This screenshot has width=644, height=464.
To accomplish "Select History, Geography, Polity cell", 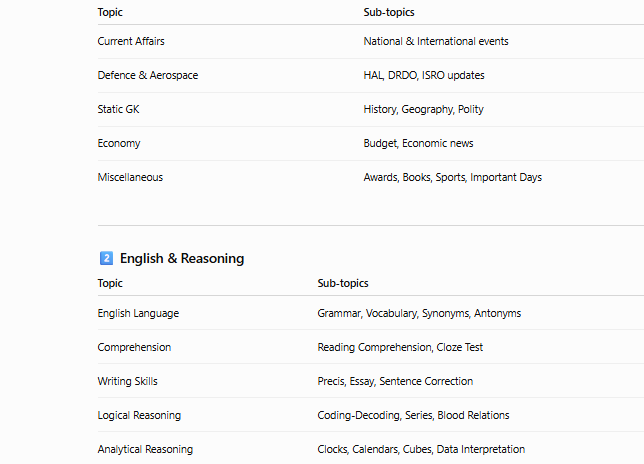I will [x=423, y=109].
